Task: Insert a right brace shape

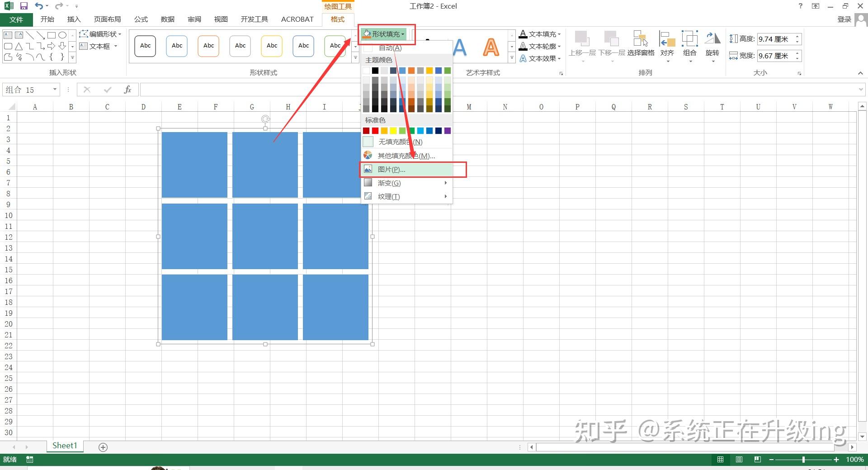Action: (x=62, y=57)
